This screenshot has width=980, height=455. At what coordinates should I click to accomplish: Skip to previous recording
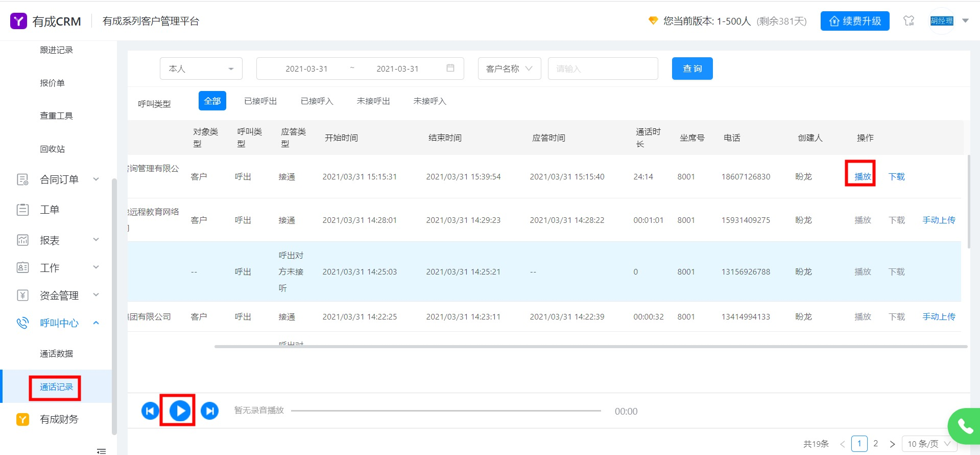click(x=150, y=411)
